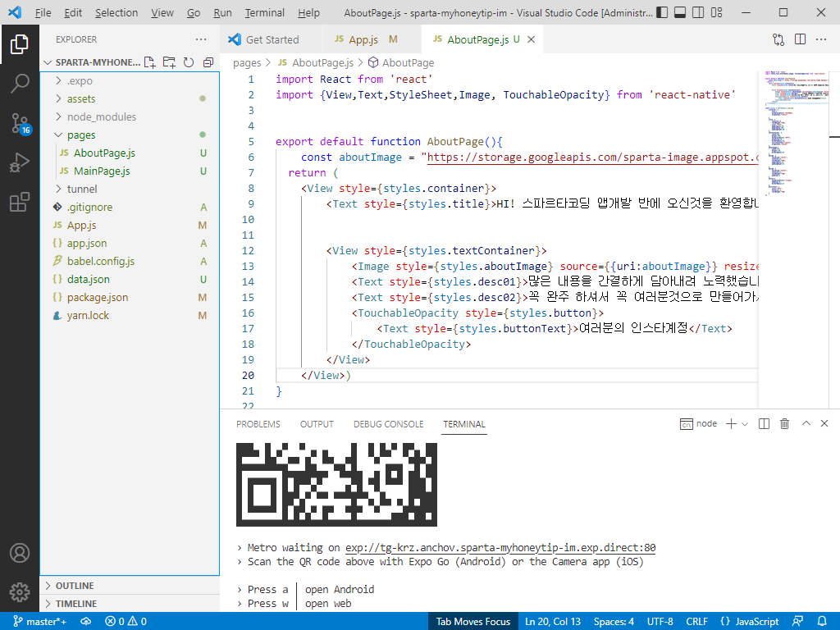Click pages in the breadcrumb path
Image resolution: width=840 pixels, height=630 pixels.
247,62
